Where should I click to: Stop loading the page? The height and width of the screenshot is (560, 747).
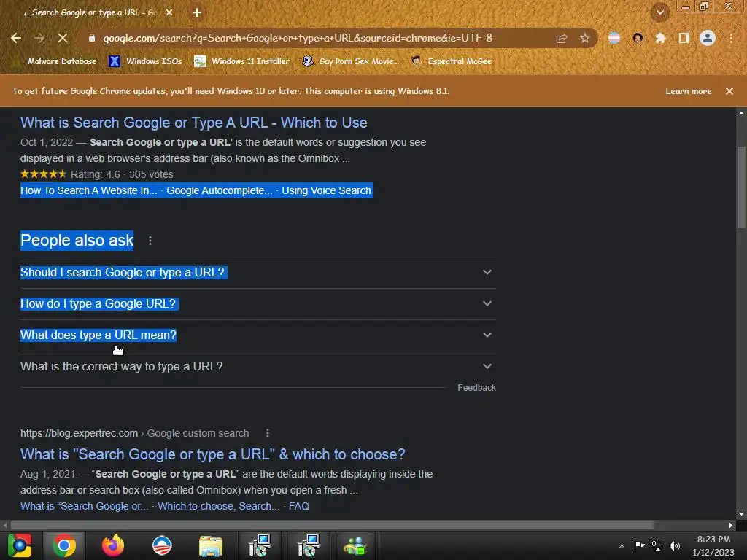[x=63, y=38]
